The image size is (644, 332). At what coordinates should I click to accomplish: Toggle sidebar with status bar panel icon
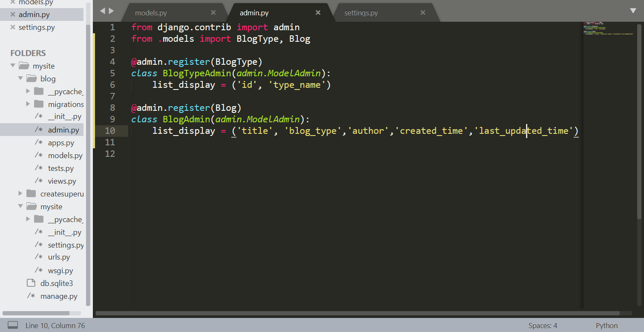coord(13,326)
